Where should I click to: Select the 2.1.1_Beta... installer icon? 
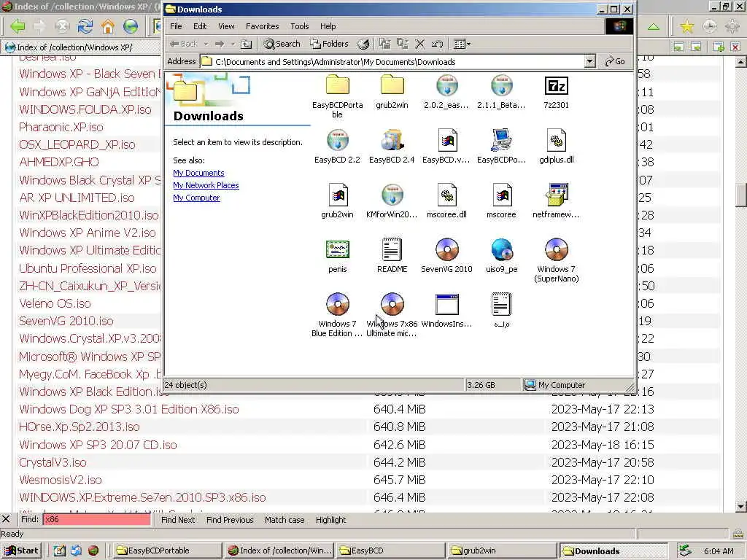click(x=501, y=86)
